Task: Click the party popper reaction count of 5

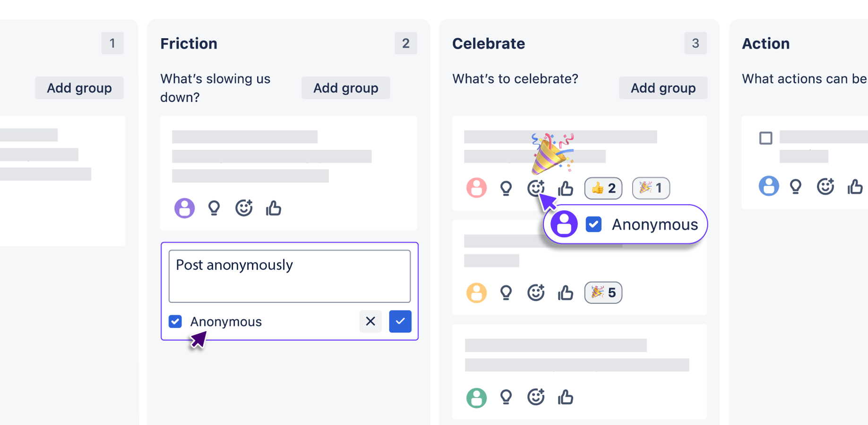Action: point(603,293)
